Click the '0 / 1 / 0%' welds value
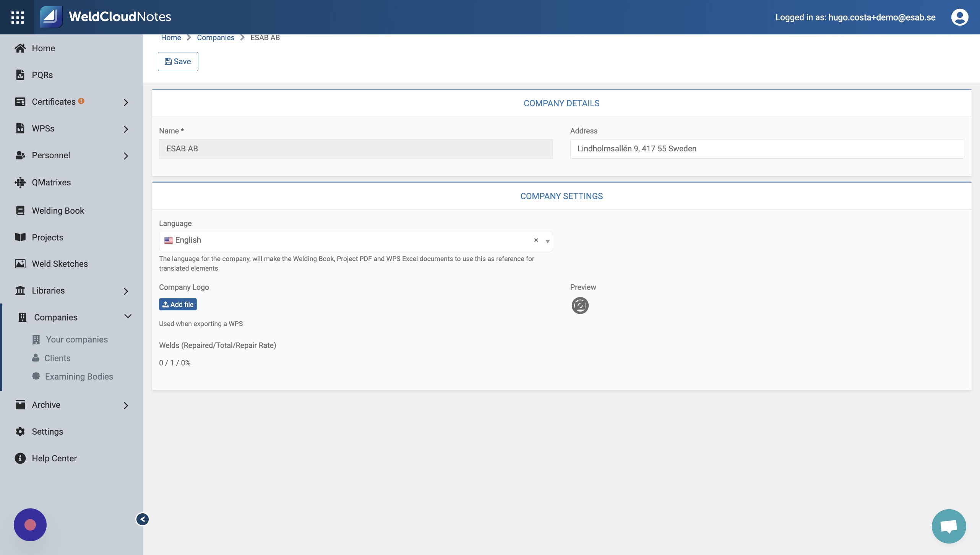This screenshot has width=980, height=555. (175, 363)
